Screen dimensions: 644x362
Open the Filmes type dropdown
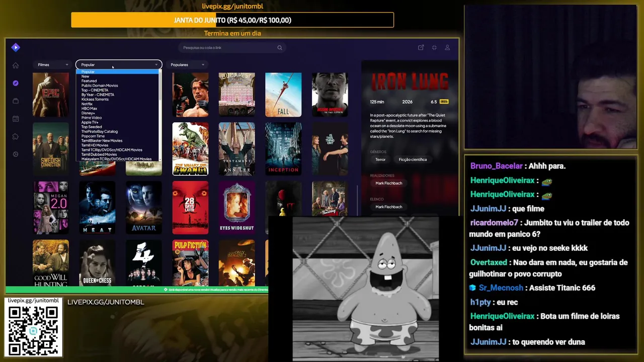pos(53,64)
